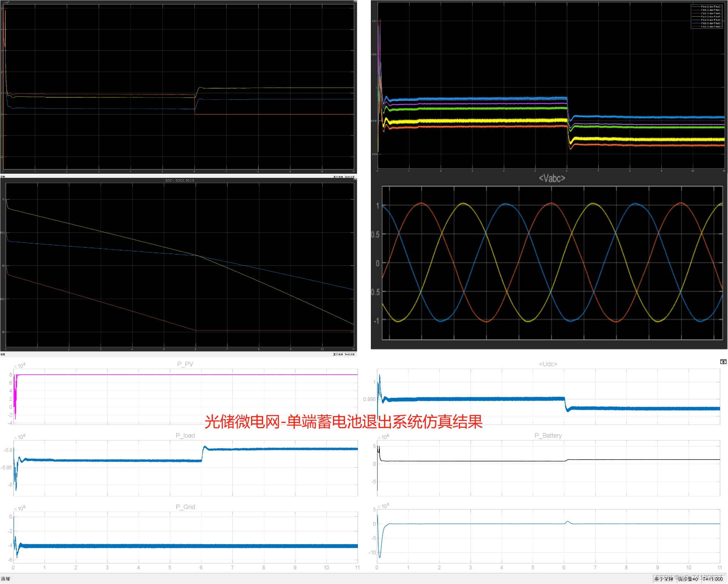Click the 偏移量=0 status bar field

(x=688, y=579)
